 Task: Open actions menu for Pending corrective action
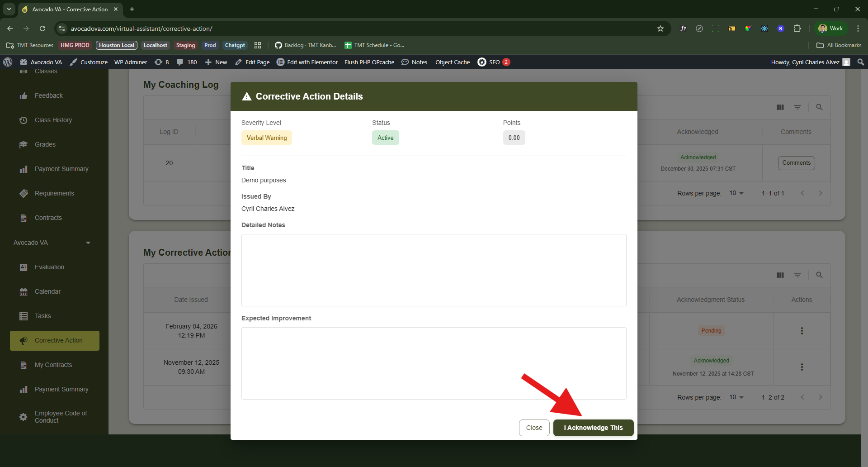coord(802,331)
